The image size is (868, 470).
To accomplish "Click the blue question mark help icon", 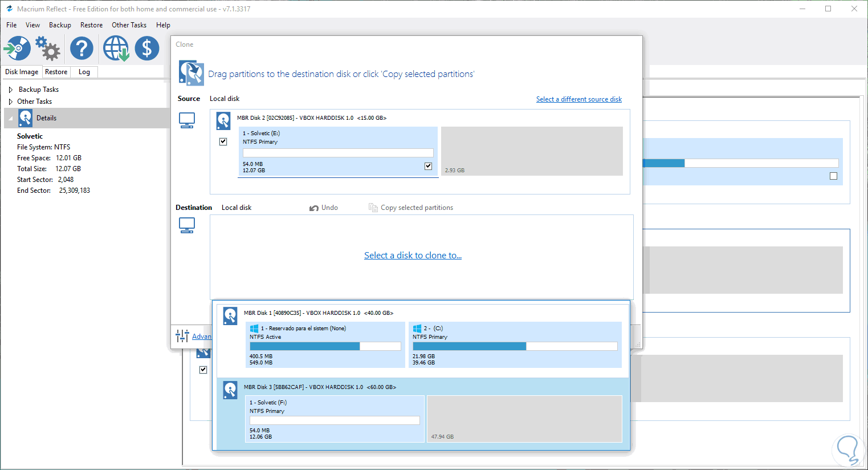I will tap(81, 48).
